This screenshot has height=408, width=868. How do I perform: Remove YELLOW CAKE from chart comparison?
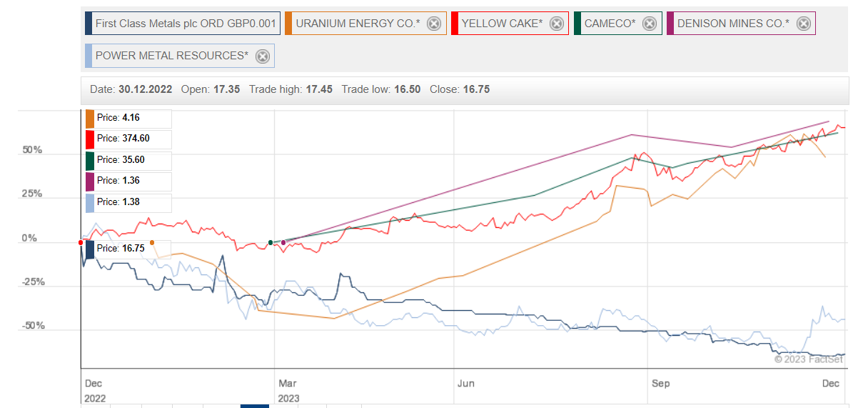[556, 24]
